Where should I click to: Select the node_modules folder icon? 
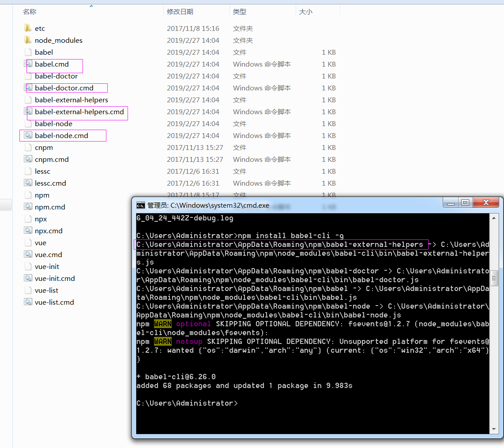click(28, 40)
